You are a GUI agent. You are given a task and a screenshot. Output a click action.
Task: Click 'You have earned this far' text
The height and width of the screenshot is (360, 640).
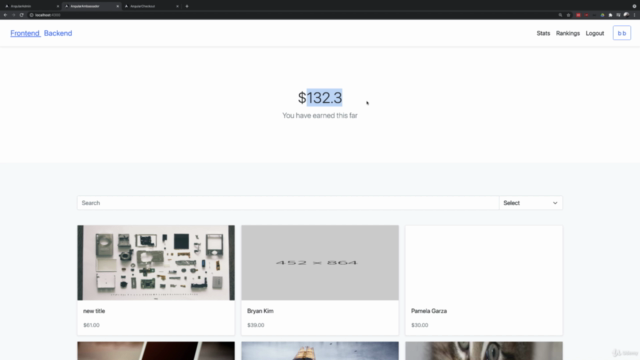pos(320,116)
